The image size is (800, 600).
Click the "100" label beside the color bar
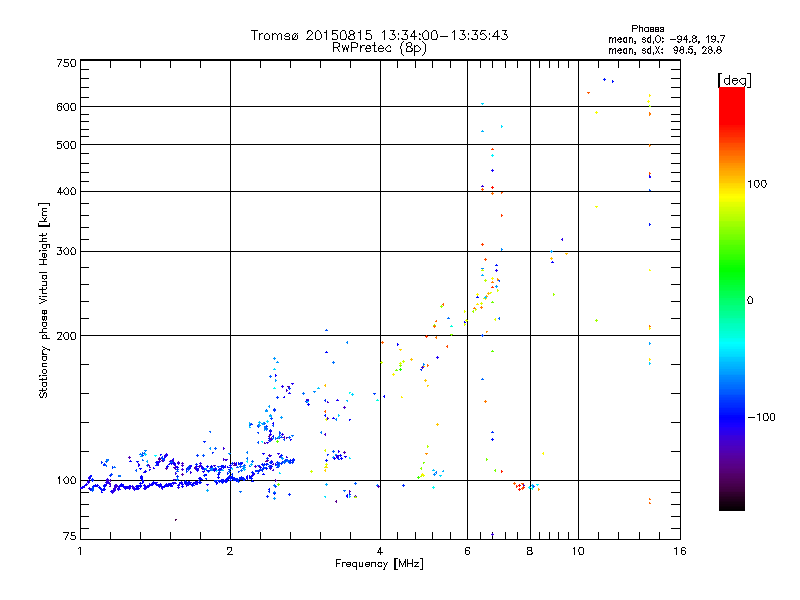(757, 184)
